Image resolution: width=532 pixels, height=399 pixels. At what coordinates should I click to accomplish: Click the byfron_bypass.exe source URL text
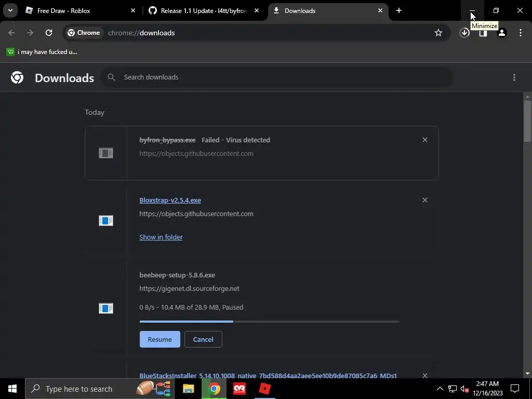(196, 153)
